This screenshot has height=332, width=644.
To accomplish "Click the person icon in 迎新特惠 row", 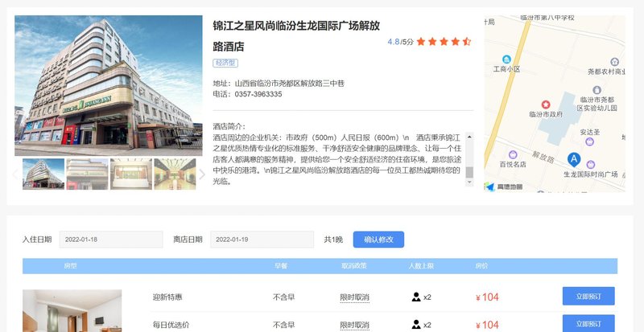I will click(416, 297).
